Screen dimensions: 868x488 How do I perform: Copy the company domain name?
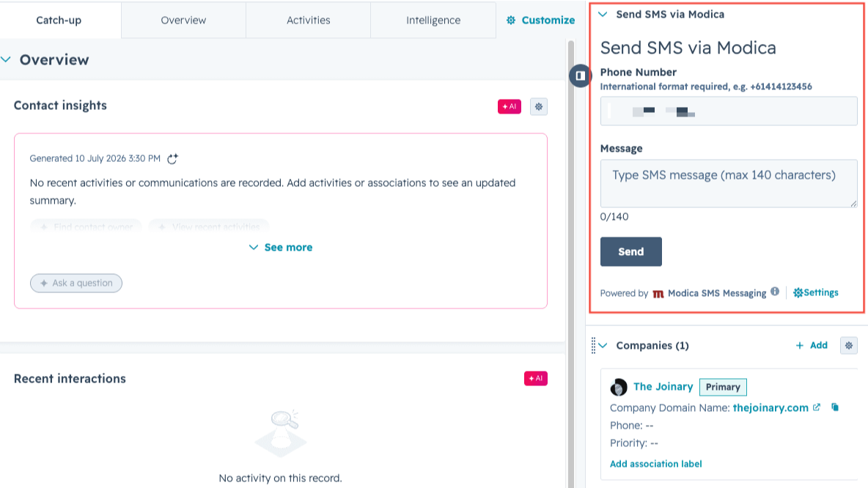click(x=835, y=407)
